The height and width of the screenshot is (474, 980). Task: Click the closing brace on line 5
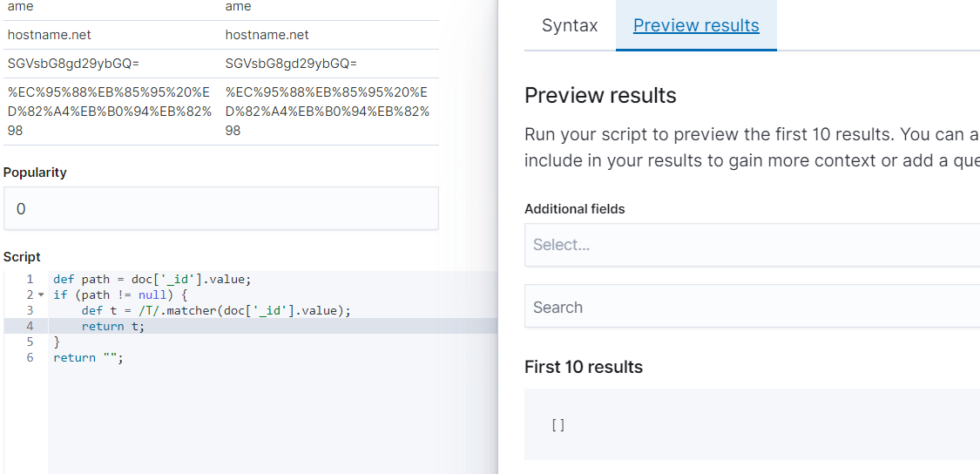[57, 342]
